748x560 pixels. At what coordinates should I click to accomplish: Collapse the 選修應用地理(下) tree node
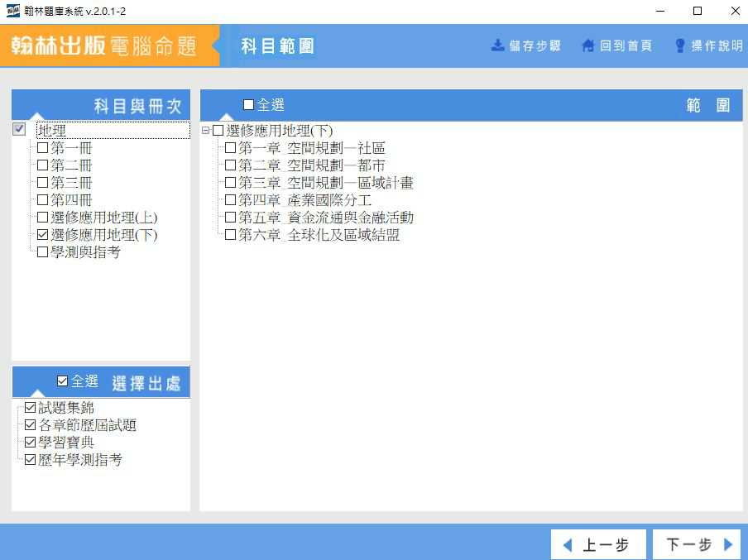(205, 130)
